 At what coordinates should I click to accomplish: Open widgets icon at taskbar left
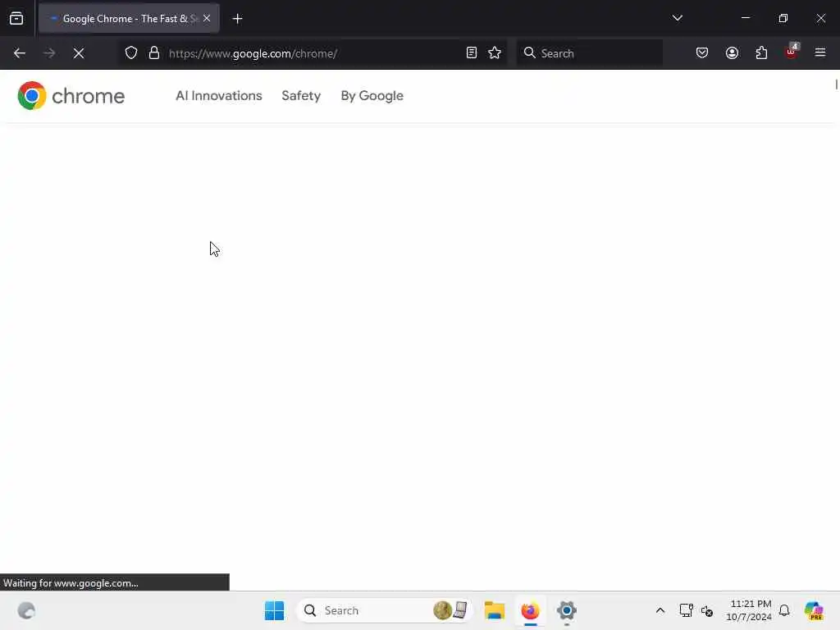(x=26, y=610)
